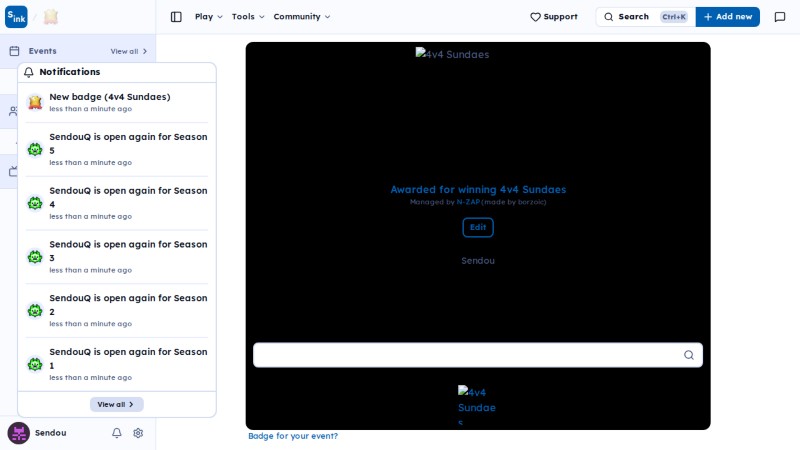Open the Tools menu
This screenshot has width=800, height=450.
[x=248, y=17]
